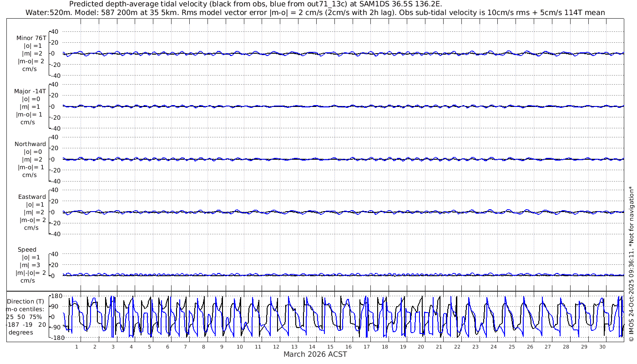Click the 'Northward' panel label
Viewport: 637px width, 364px height.
pyautogui.click(x=30, y=144)
